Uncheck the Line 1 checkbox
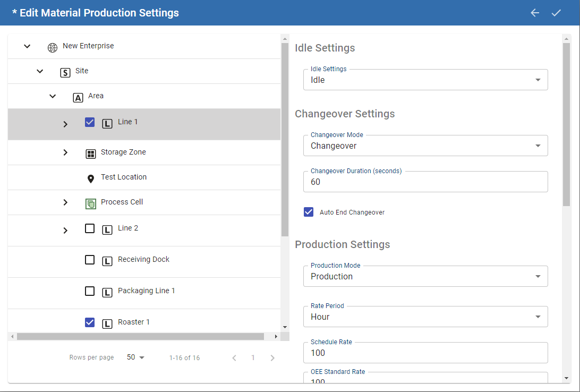Viewport: 580px width, 392px height. [x=90, y=122]
